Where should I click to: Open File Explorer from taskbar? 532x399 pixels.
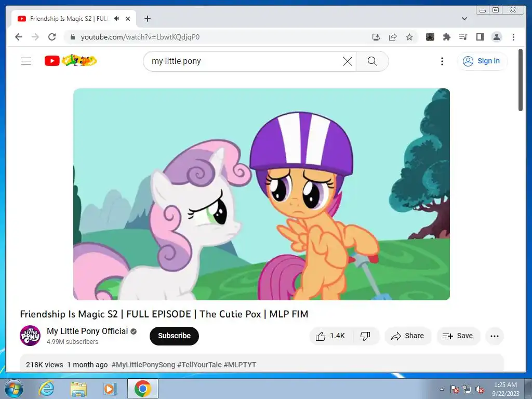tap(78, 389)
